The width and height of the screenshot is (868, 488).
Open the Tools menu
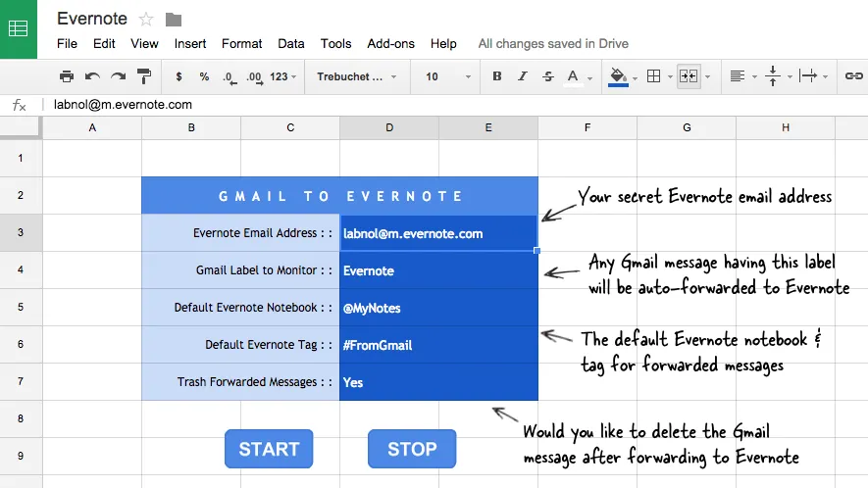pos(336,44)
